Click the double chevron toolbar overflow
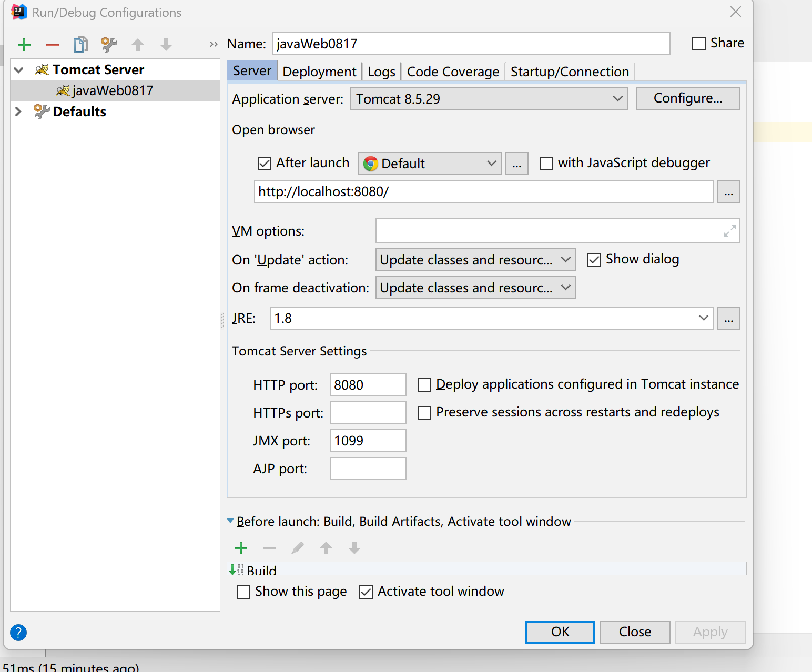The image size is (812, 672). (214, 44)
